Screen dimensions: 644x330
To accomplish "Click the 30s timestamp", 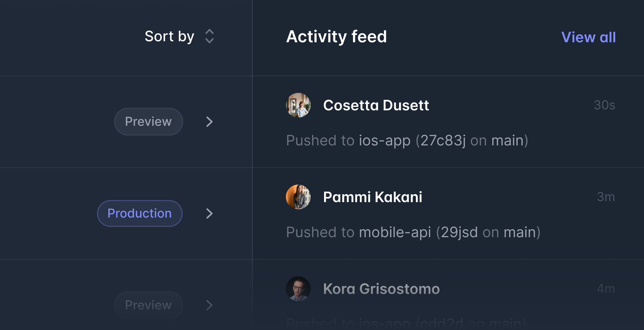I will (604, 105).
